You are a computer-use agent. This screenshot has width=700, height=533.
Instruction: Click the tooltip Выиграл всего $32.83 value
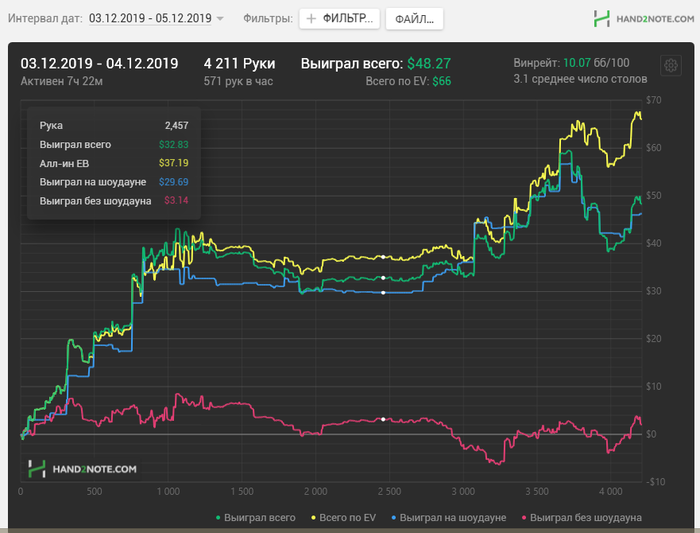174,145
